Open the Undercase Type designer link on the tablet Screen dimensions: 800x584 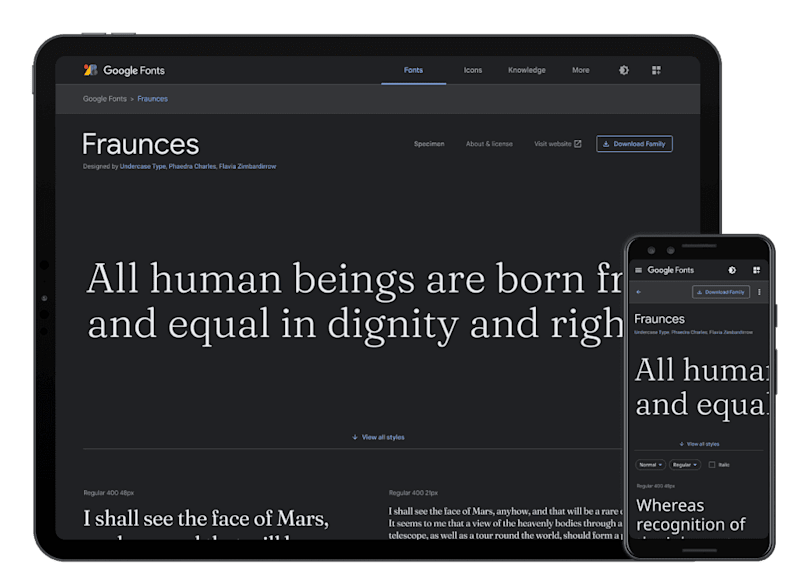point(142,166)
